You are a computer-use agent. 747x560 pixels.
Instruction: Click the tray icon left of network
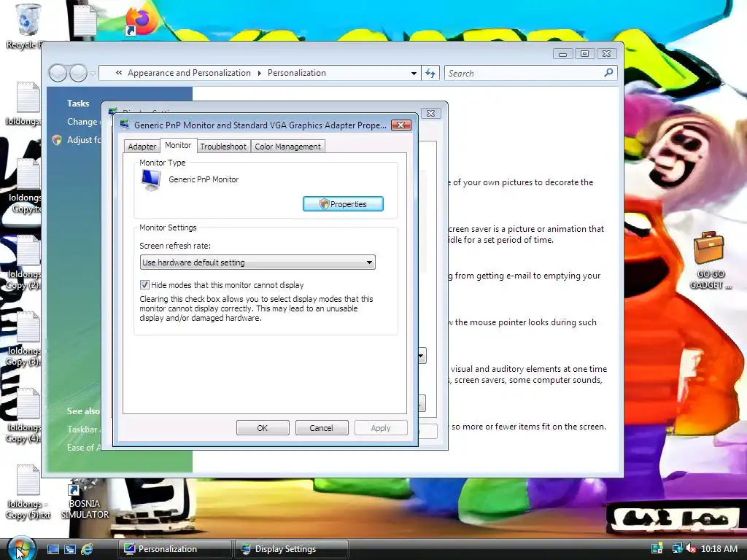coord(657,548)
